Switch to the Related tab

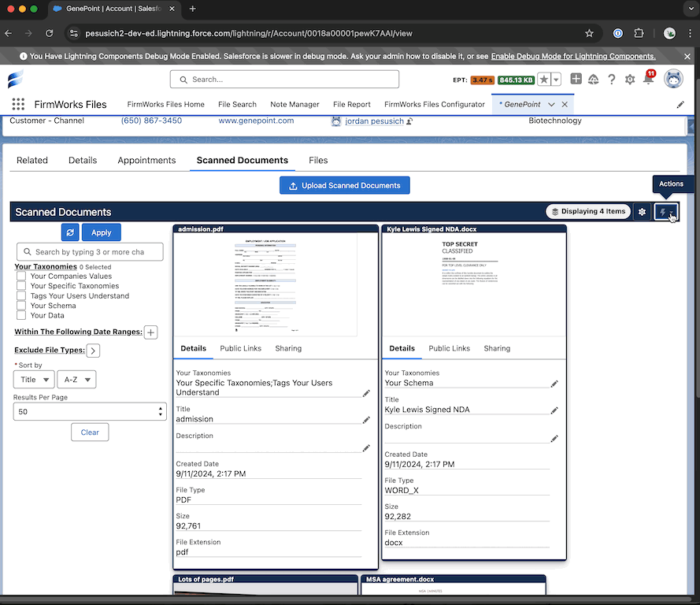(32, 160)
